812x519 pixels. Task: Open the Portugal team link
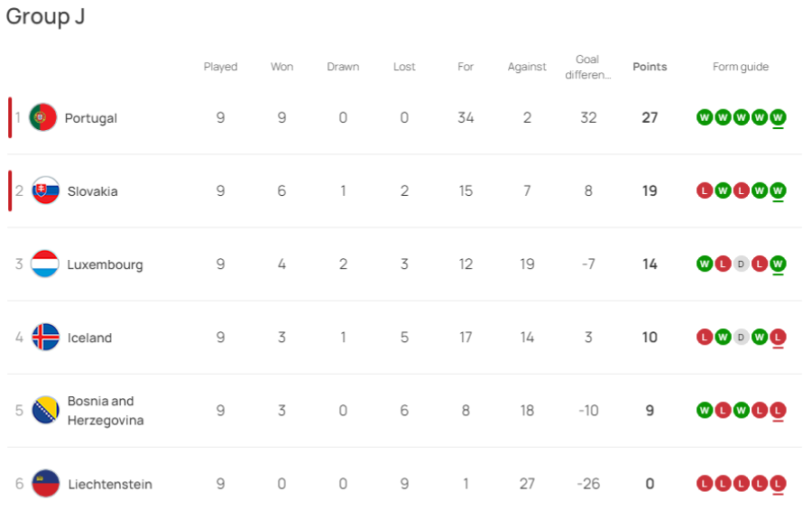pyautogui.click(x=90, y=118)
